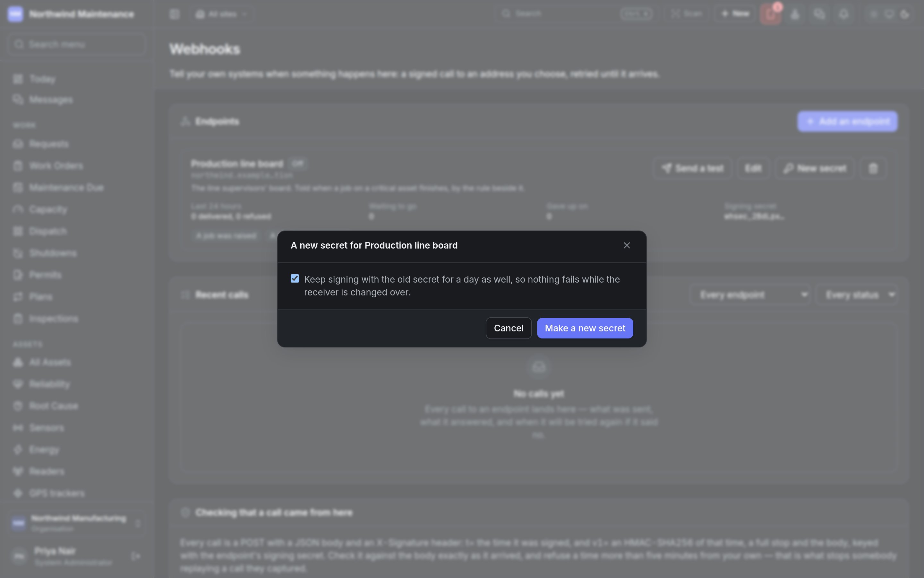Click the sidebar collapse icon in top bar

coord(175,14)
